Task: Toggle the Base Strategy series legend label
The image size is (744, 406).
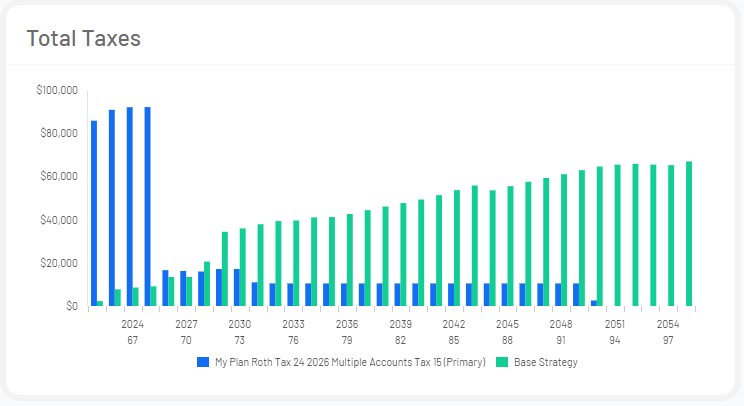Action: [x=545, y=363]
